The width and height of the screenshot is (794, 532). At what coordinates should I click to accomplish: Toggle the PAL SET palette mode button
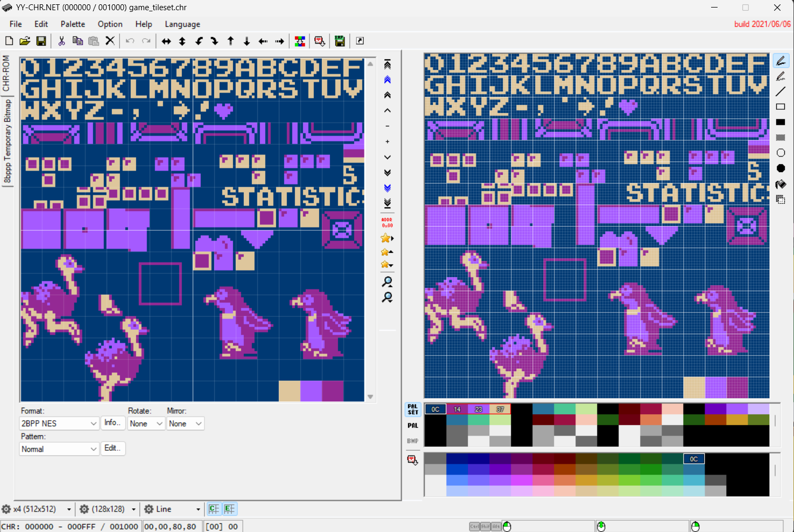coord(413,409)
